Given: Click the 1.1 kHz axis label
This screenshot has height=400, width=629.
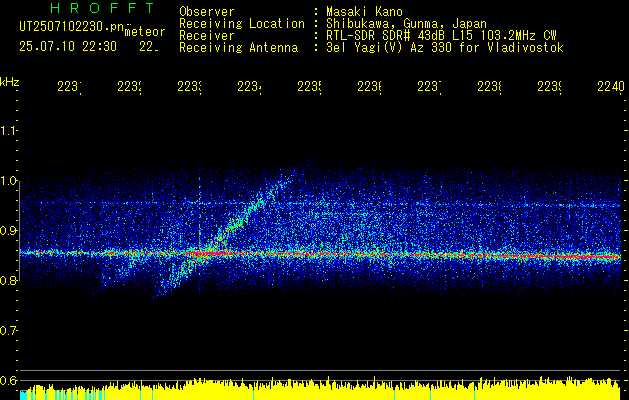Looking at the screenshot, I should click(8, 130).
